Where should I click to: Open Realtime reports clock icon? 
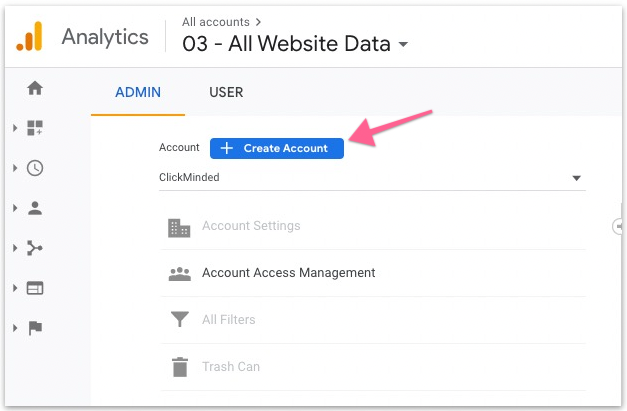tap(35, 168)
